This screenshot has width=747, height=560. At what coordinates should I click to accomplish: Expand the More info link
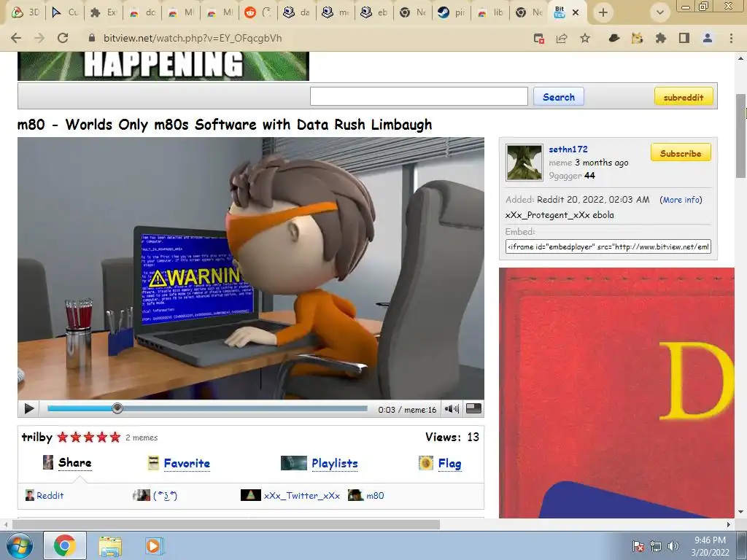(x=681, y=200)
